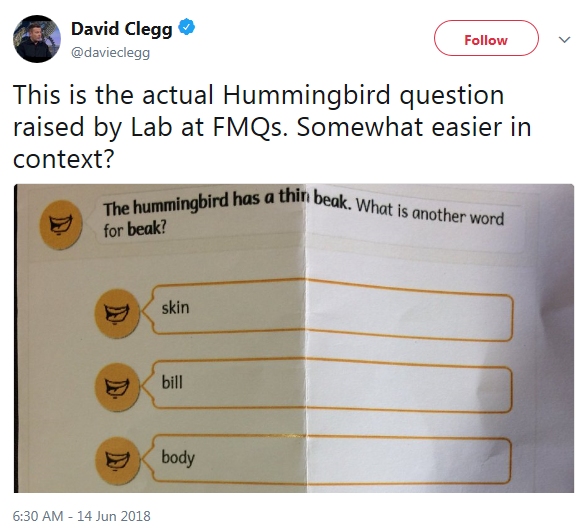The width and height of the screenshot is (588, 529).
Task: Click the round profile avatar photo
Action: [37, 39]
